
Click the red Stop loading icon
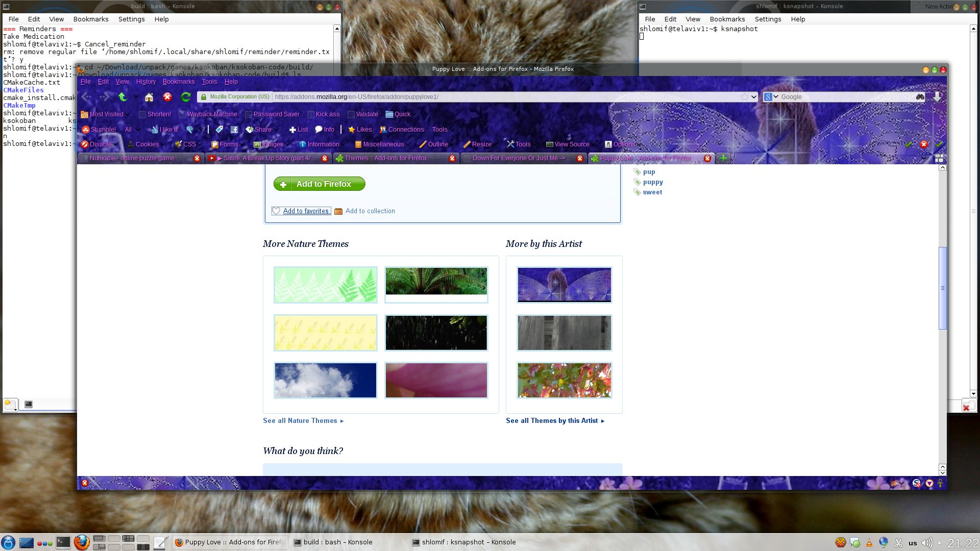pos(167,97)
